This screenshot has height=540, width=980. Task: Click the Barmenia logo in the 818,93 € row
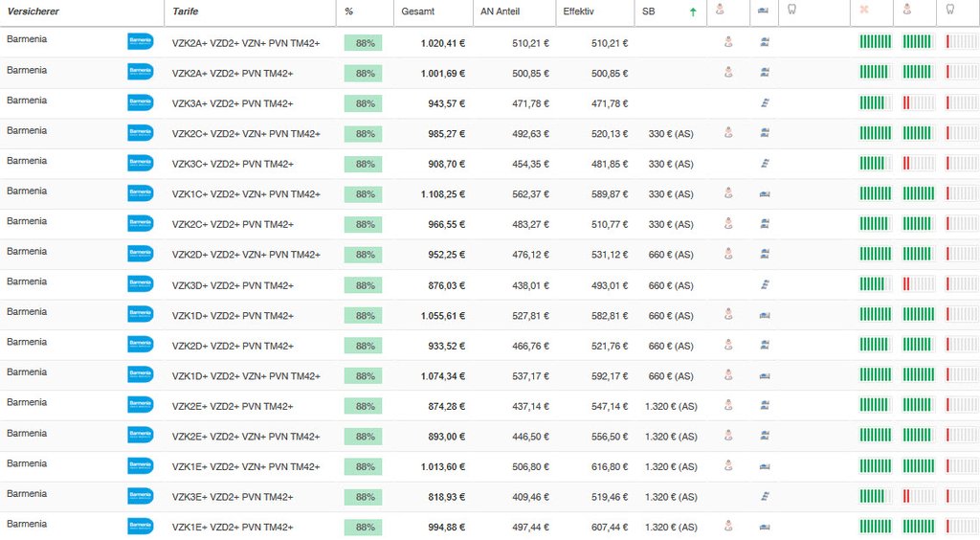(x=141, y=496)
